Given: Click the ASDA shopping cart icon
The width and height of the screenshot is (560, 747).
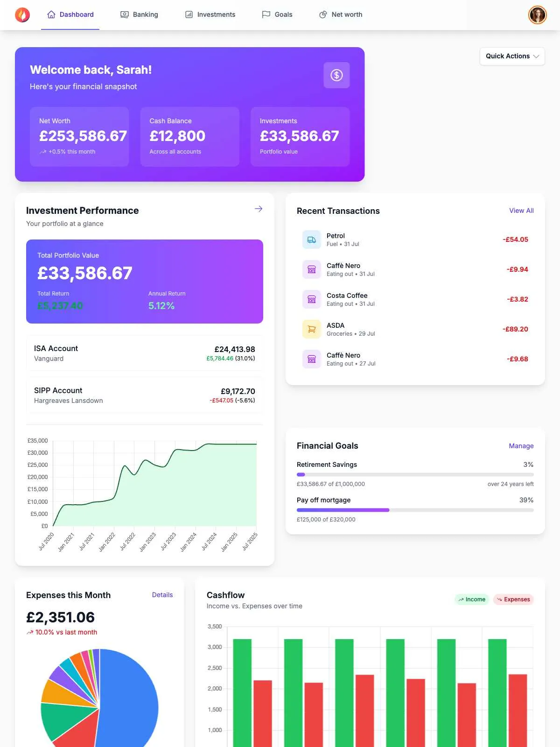Looking at the screenshot, I should (x=312, y=329).
